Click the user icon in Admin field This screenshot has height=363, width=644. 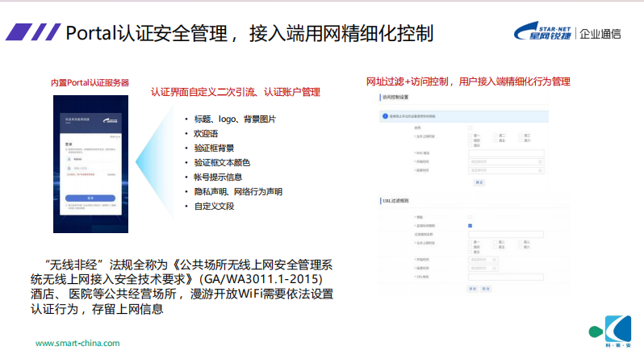(x=68, y=160)
